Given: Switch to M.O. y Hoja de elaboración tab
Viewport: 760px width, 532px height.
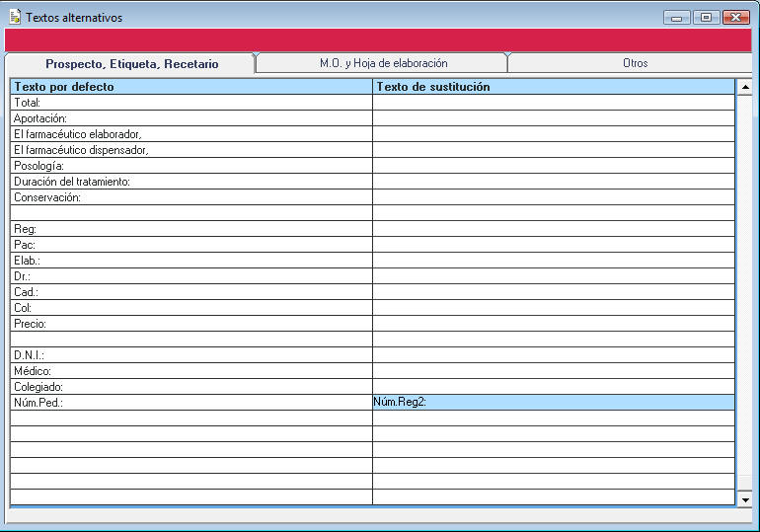Looking at the screenshot, I should tap(383, 63).
